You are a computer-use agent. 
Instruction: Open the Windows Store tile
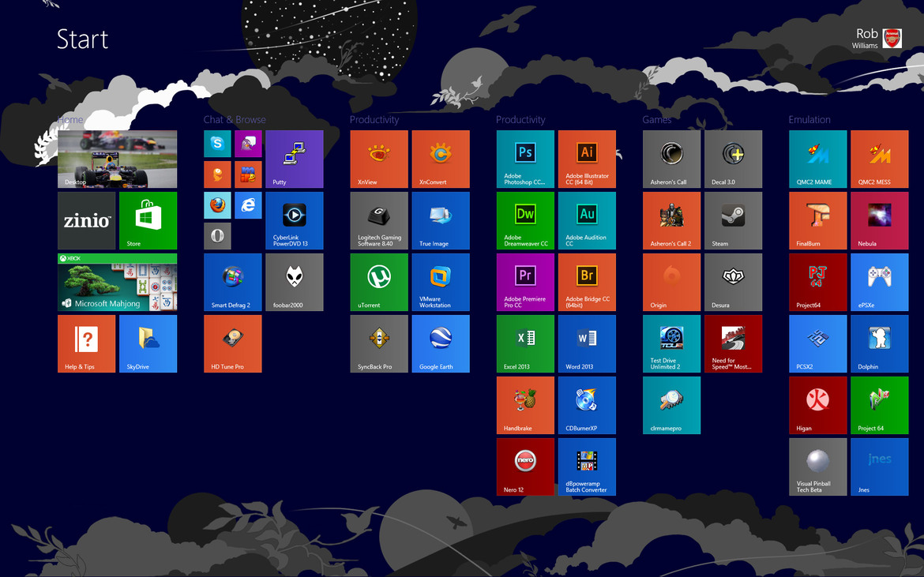pyautogui.click(x=148, y=221)
